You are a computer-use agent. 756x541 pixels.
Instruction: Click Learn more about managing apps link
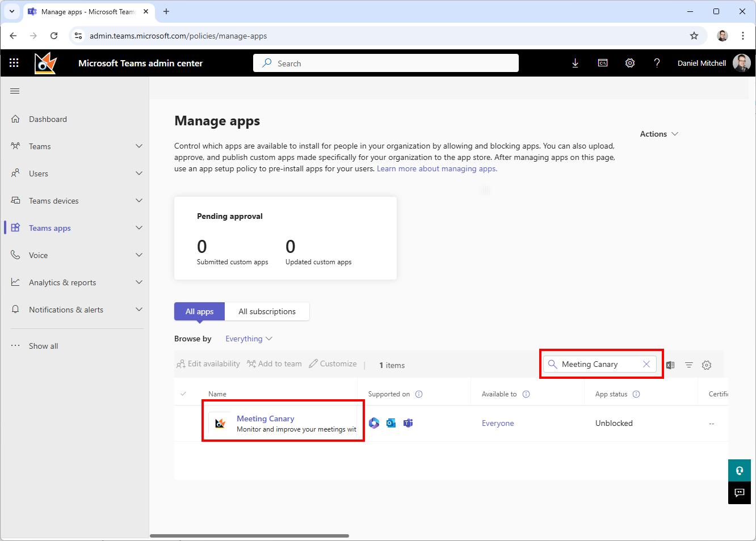tap(436, 168)
